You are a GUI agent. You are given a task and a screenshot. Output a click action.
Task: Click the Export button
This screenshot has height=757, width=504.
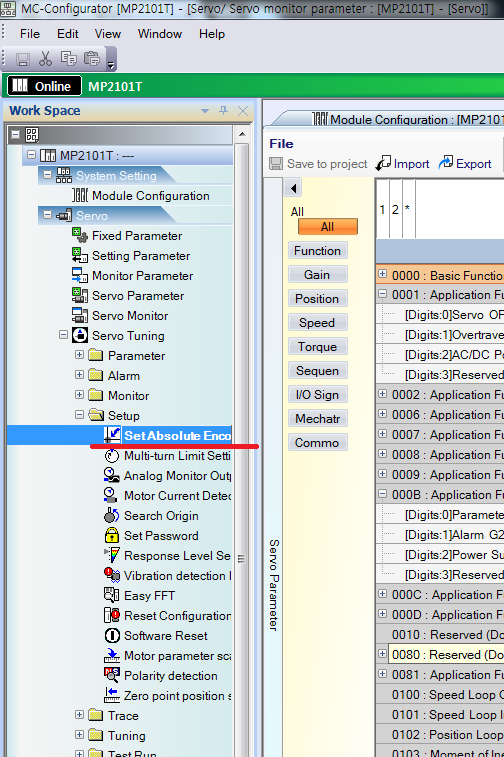[464, 164]
